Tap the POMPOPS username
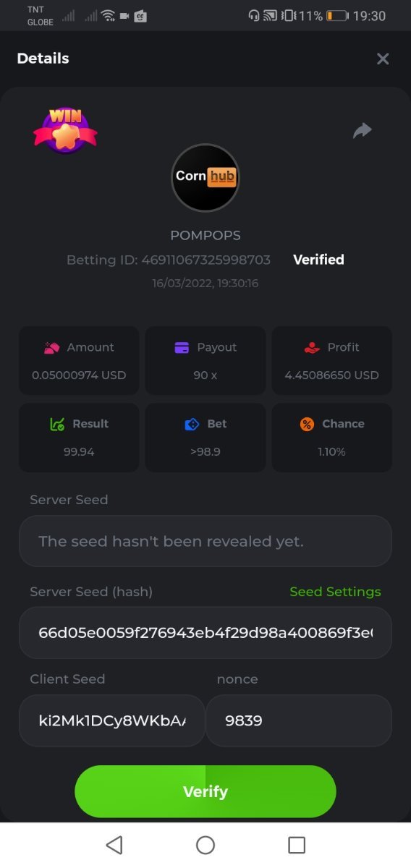 pyautogui.click(x=205, y=236)
